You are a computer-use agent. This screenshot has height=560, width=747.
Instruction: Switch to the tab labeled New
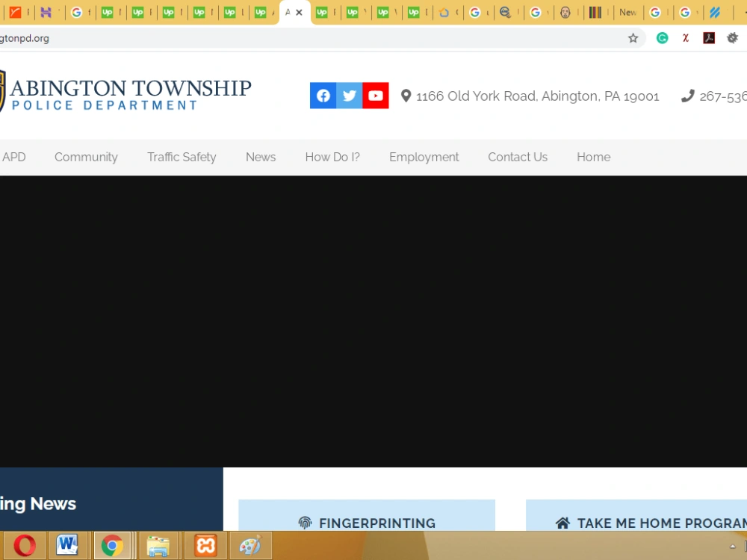pyautogui.click(x=627, y=13)
